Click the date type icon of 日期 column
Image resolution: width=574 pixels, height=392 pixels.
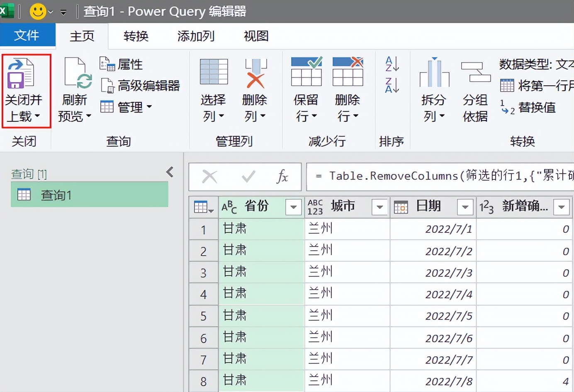[x=401, y=206]
